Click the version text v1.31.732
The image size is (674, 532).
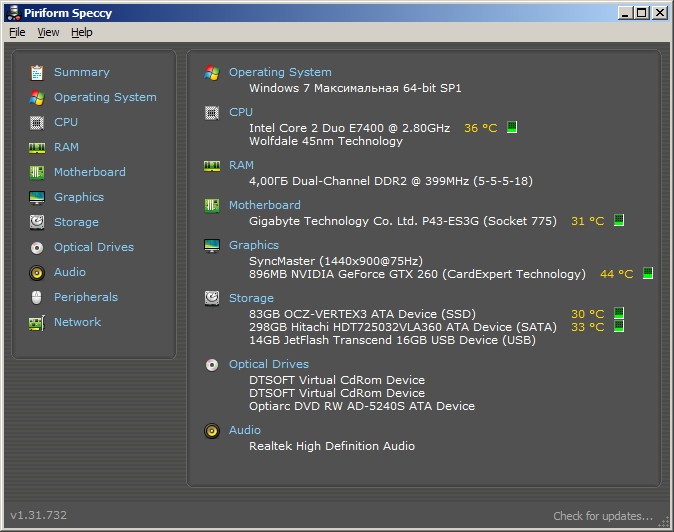pos(39,515)
